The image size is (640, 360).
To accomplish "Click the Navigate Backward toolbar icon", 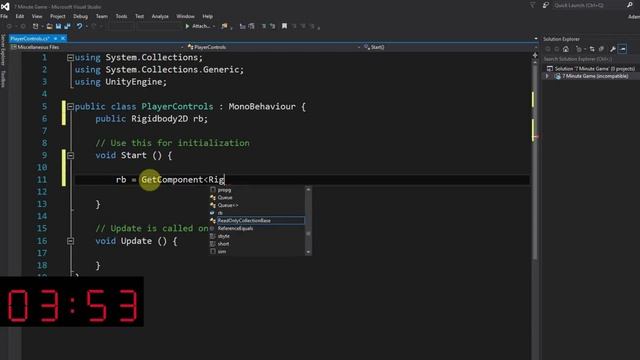I will pyautogui.click(x=9, y=26).
